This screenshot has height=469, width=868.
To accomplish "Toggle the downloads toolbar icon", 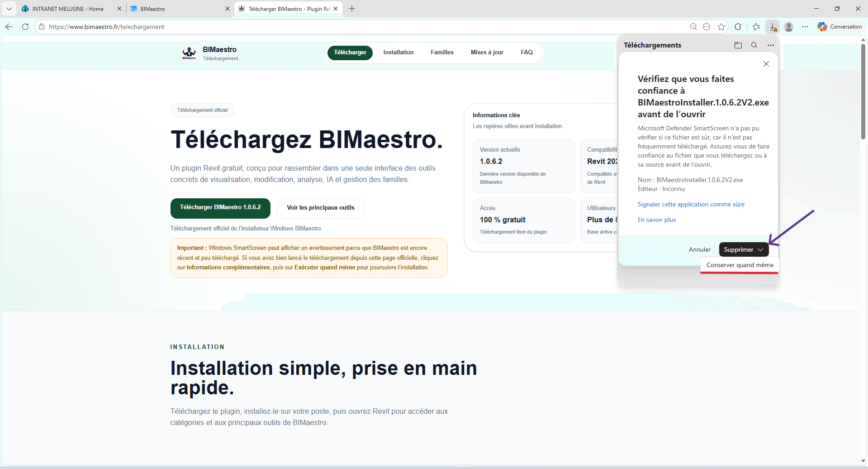I will tap(773, 27).
